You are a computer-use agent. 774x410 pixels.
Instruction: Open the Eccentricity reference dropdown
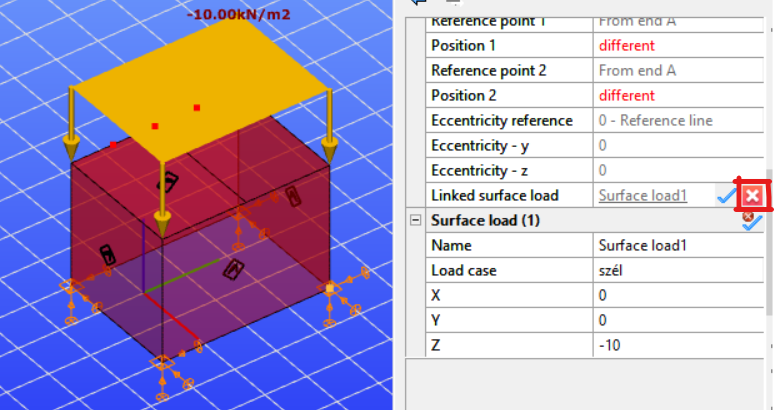click(678, 120)
